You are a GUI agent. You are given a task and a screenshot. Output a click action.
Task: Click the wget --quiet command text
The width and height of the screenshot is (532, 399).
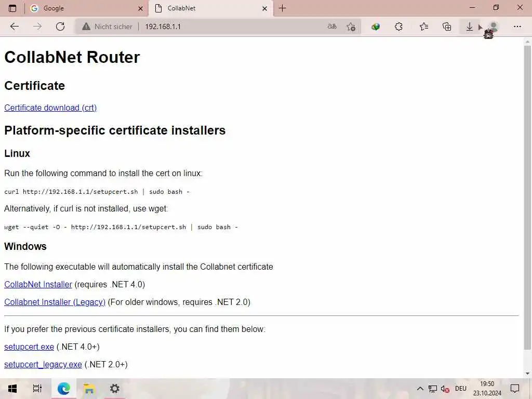[x=121, y=227]
